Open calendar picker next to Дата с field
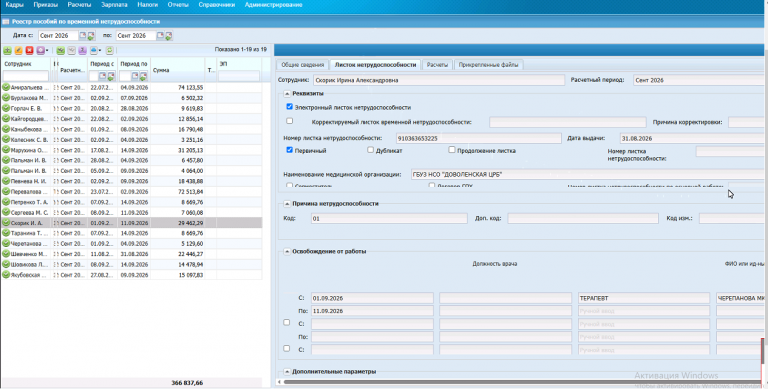768x389 pixels. [x=82, y=35]
